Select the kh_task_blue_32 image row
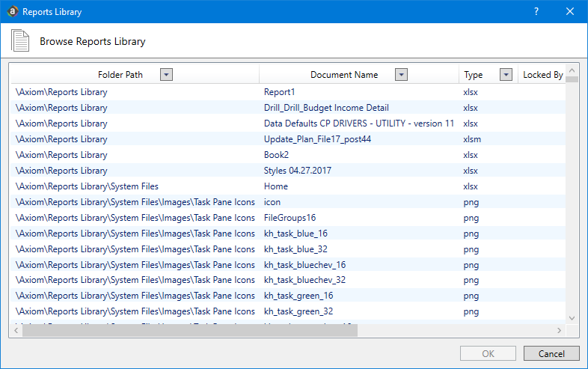The image size is (588, 369). point(295,249)
